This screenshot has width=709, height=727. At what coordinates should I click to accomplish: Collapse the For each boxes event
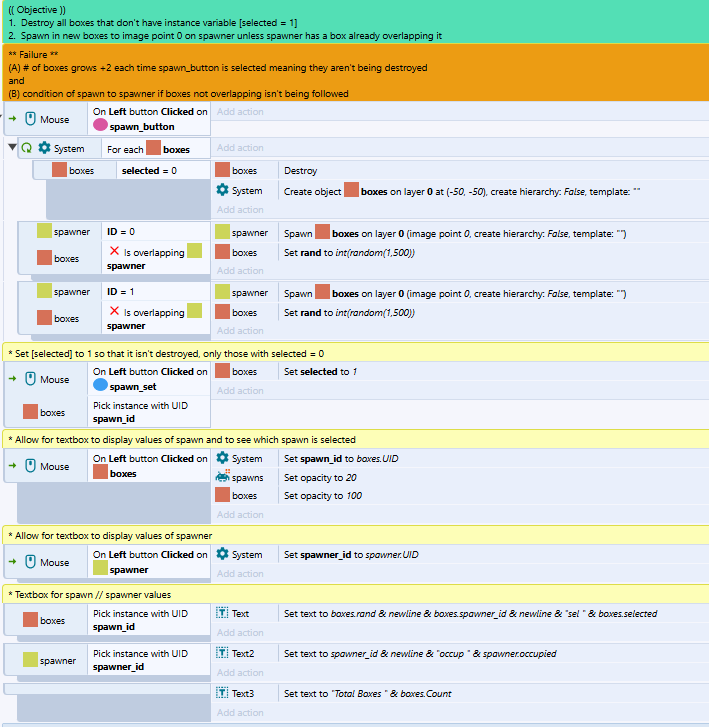tap(12, 148)
